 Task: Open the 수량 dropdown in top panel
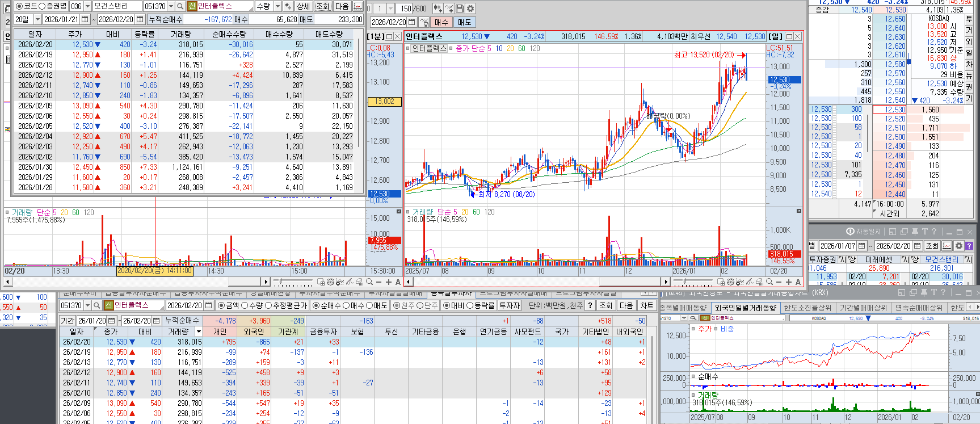pos(277,6)
